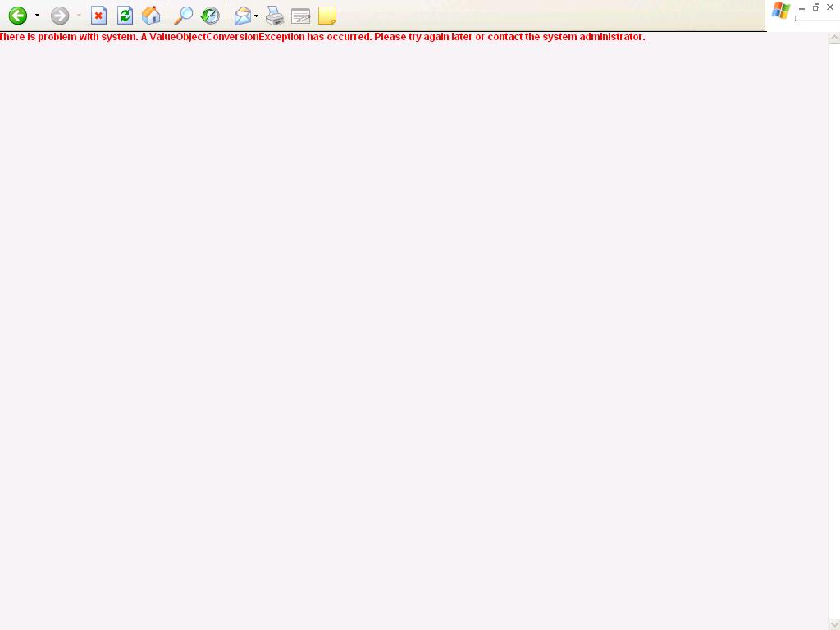Open Search with the magnifying glass icon
Image resolution: width=840 pixels, height=630 pixels.
[184, 16]
